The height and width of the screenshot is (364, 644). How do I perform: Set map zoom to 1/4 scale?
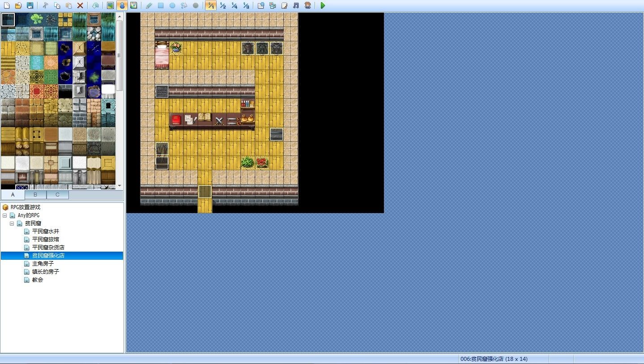234,5
